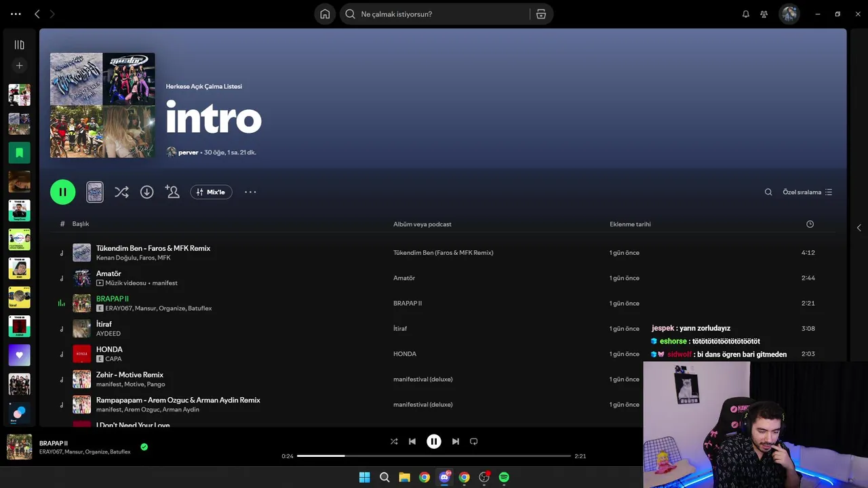Open the green bookmark episodes tile
This screenshot has height=488, width=868.
coord(19,153)
